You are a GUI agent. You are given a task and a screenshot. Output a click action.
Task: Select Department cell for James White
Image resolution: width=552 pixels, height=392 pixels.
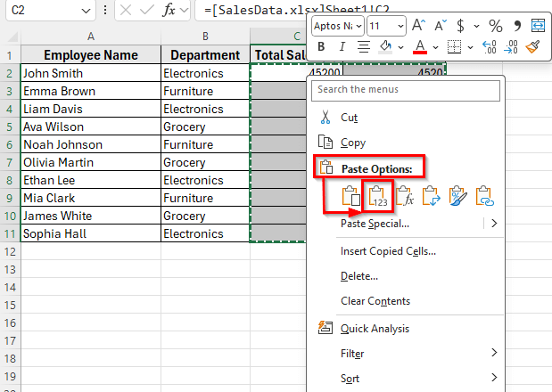pyautogui.click(x=205, y=216)
